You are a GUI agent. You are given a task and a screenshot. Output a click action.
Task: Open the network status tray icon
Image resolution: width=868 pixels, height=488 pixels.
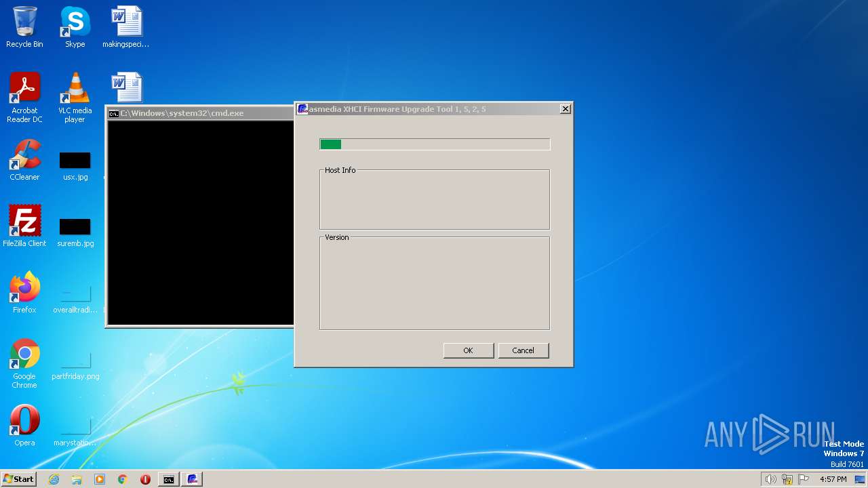(787, 479)
